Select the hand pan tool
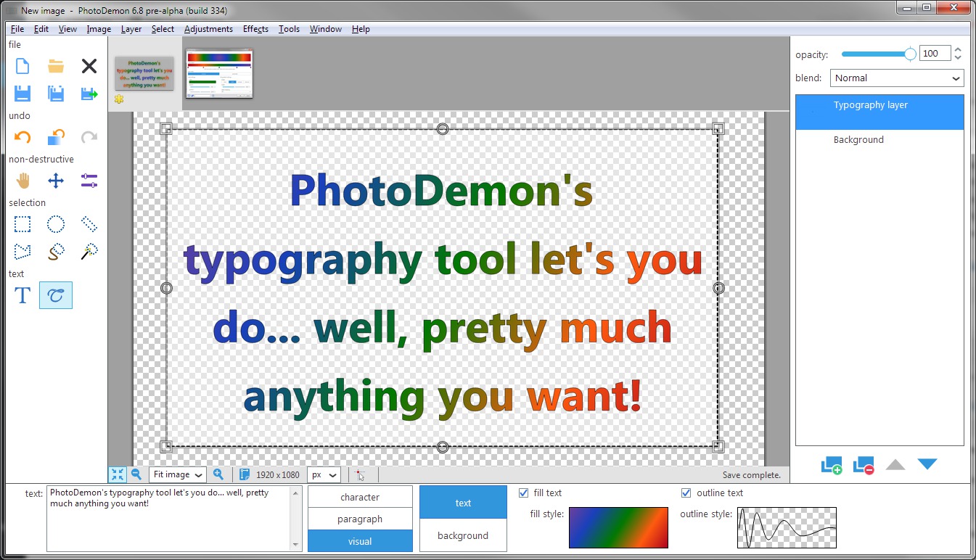Viewport: 976px width, 560px height. [x=22, y=181]
